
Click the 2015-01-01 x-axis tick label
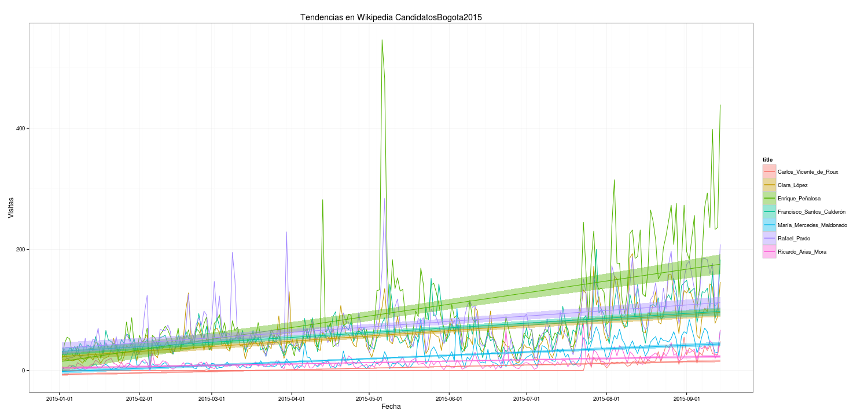pyautogui.click(x=60, y=398)
